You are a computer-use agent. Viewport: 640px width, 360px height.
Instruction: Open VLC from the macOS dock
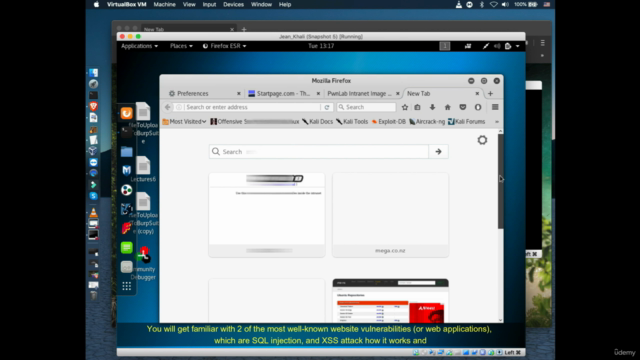93,212
